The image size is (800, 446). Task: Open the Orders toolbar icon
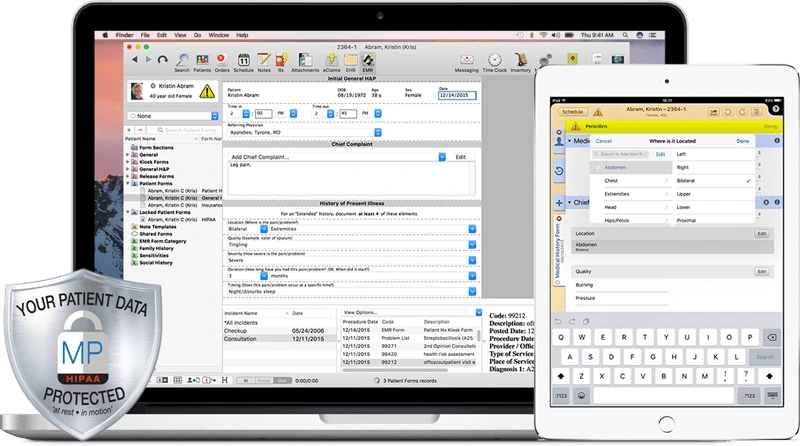[222, 61]
